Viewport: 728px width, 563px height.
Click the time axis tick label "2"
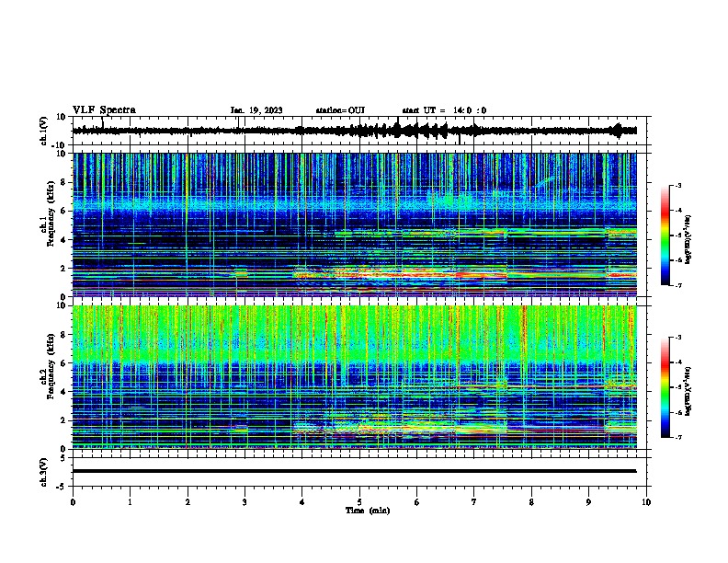click(188, 502)
